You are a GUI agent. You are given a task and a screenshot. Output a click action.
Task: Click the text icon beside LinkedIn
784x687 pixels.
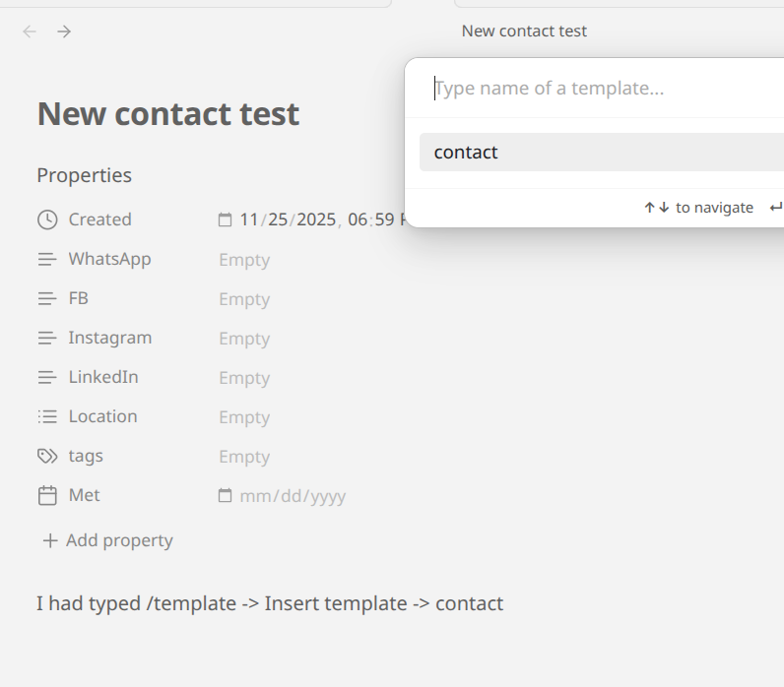(47, 377)
